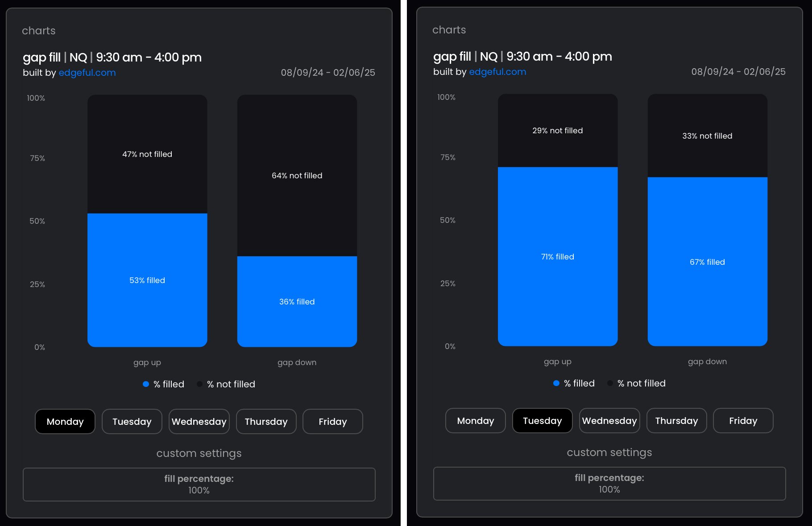The image size is (812, 526).
Task: Select Monday in the right chart
Action: (476, 420)
